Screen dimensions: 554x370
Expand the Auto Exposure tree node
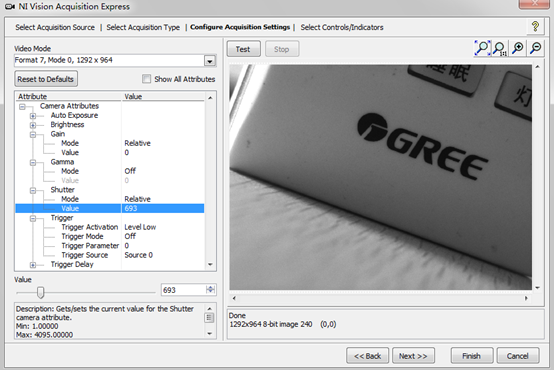point(33,116)
